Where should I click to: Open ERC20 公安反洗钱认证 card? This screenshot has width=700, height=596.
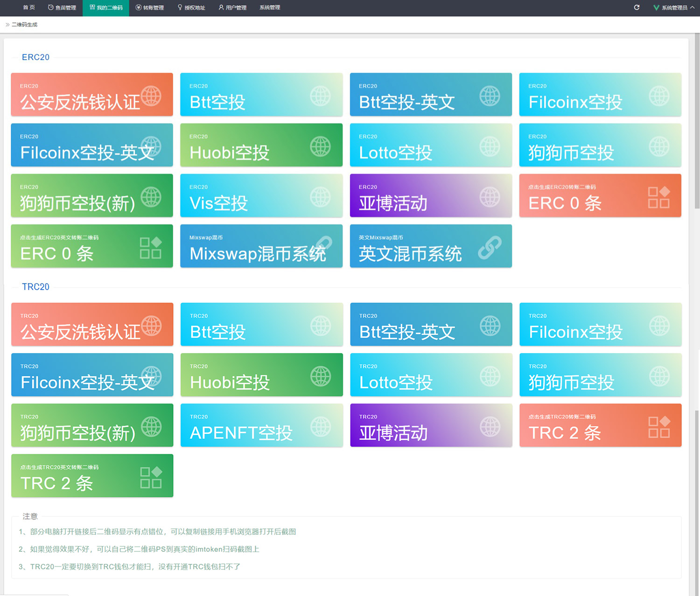(x=92, y=94)
